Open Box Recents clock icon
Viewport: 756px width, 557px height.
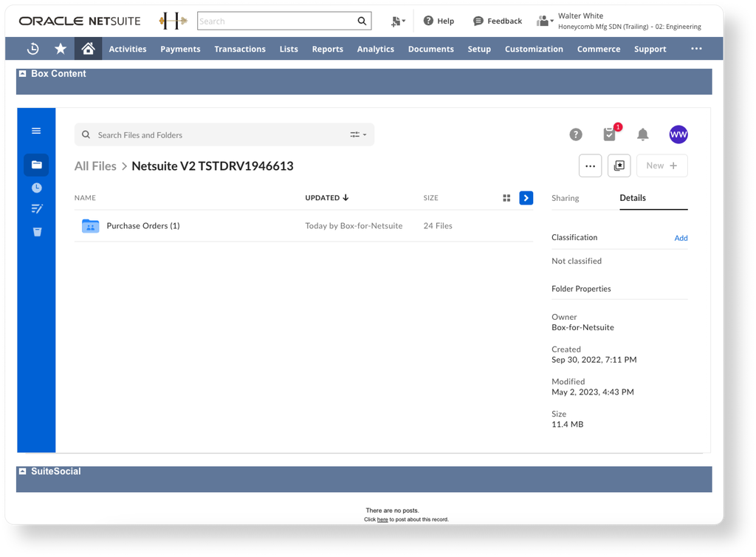point(37,188)
